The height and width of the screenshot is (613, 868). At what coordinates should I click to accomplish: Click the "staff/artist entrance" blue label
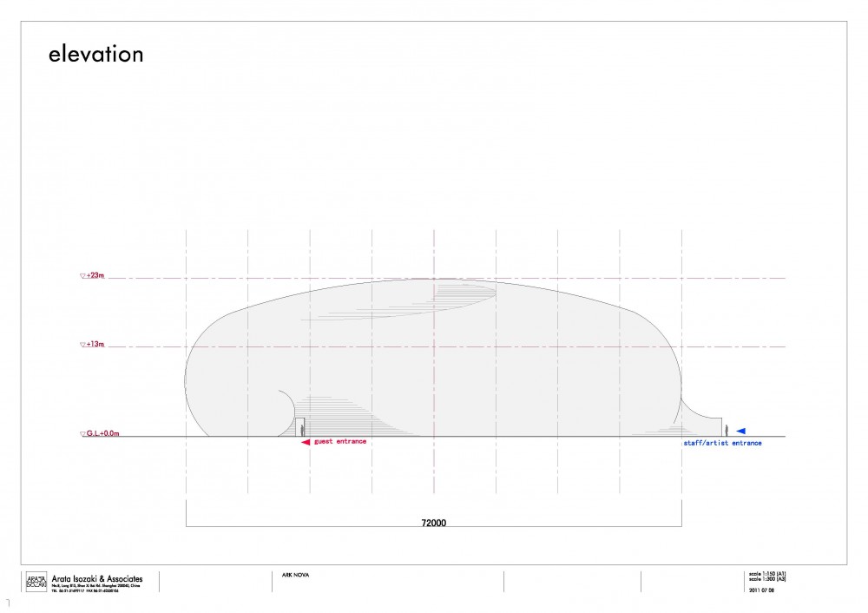click(x=722, y=443)
